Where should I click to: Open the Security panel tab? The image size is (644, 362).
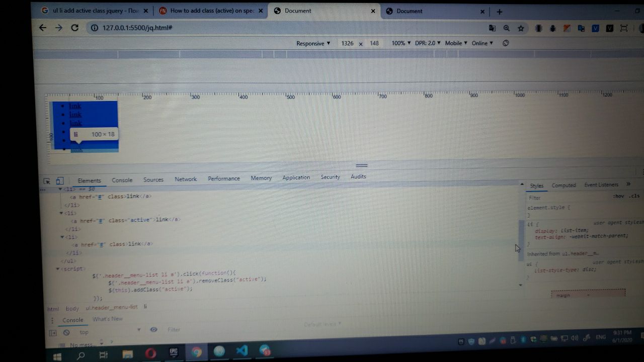(x=330, y=177)
